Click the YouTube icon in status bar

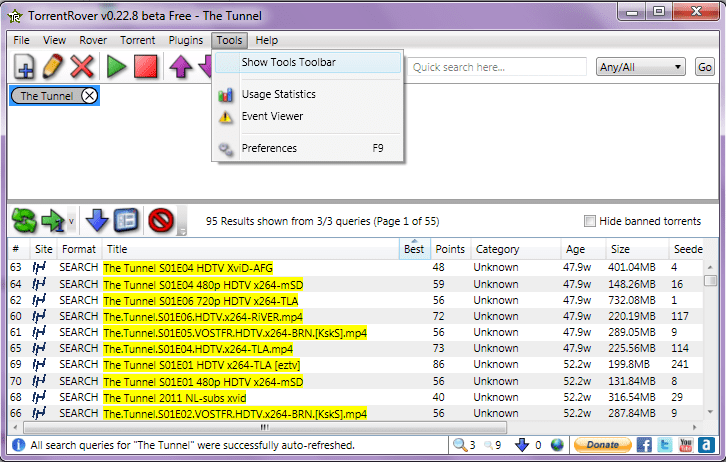click(x=686, y=445)
